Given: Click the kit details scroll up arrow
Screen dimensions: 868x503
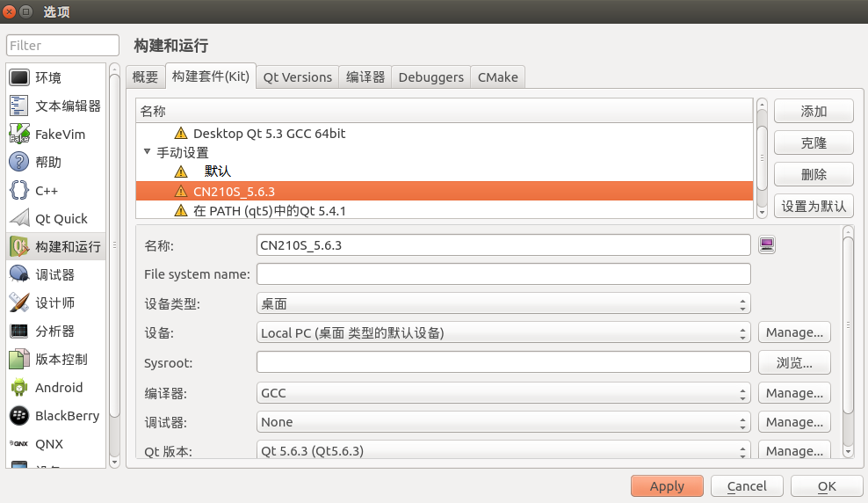Looking at the screenshot, I should click(848, 231).
